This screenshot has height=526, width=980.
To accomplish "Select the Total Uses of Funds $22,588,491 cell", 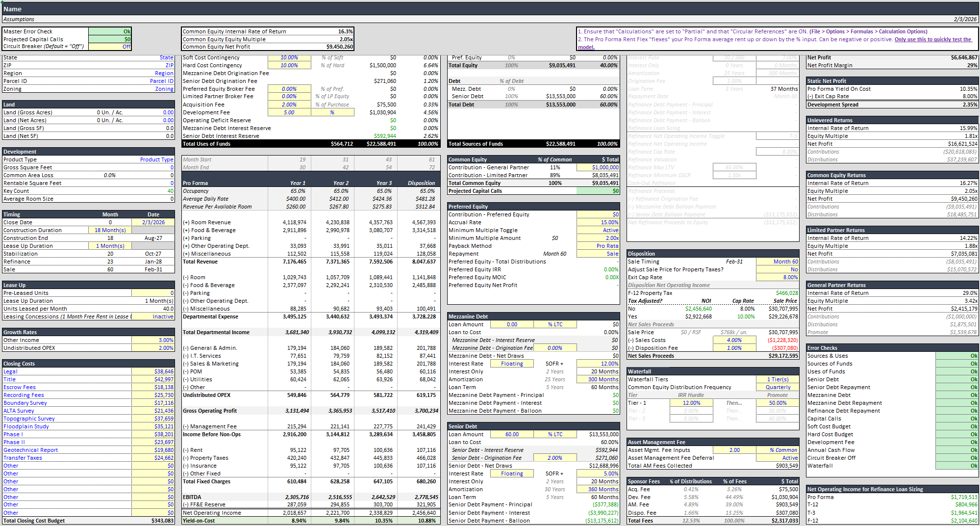I will click(x=376, y=144).
